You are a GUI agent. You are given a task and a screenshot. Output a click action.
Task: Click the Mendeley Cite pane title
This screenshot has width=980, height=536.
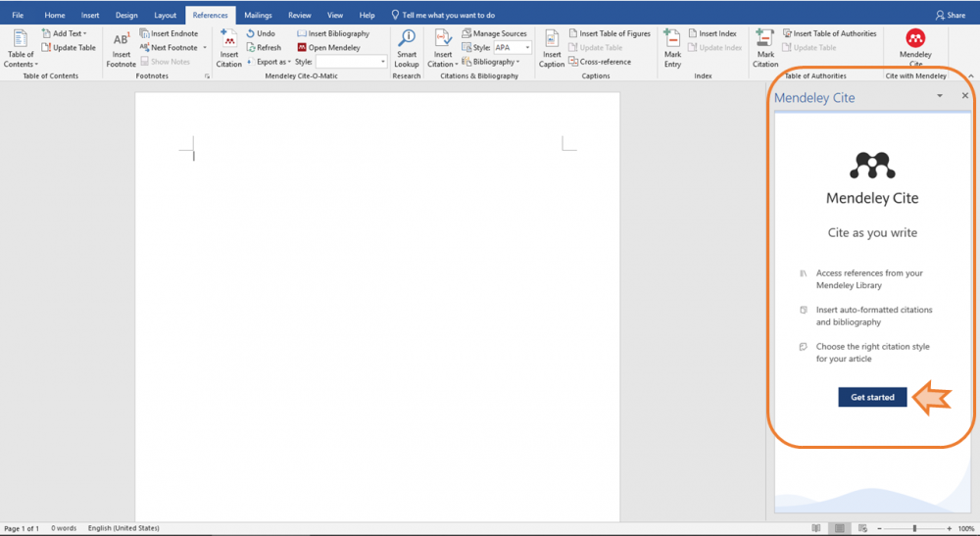(814, 97)
